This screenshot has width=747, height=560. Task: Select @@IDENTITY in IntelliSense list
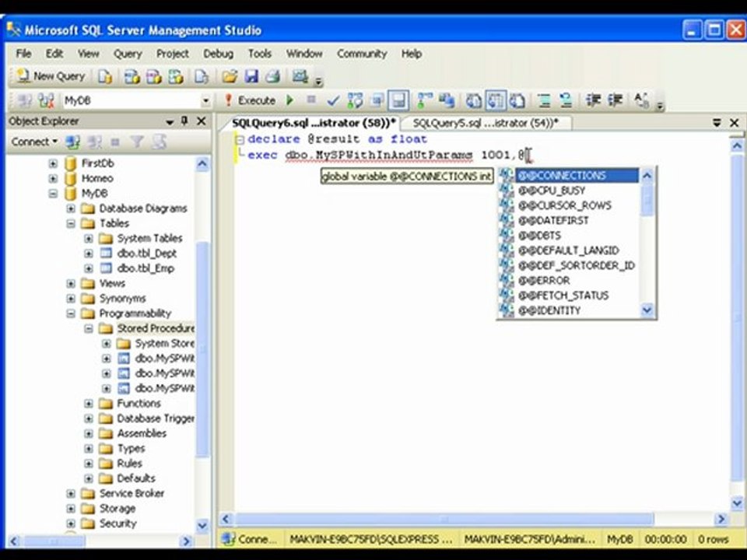click(x=549, y=310)
